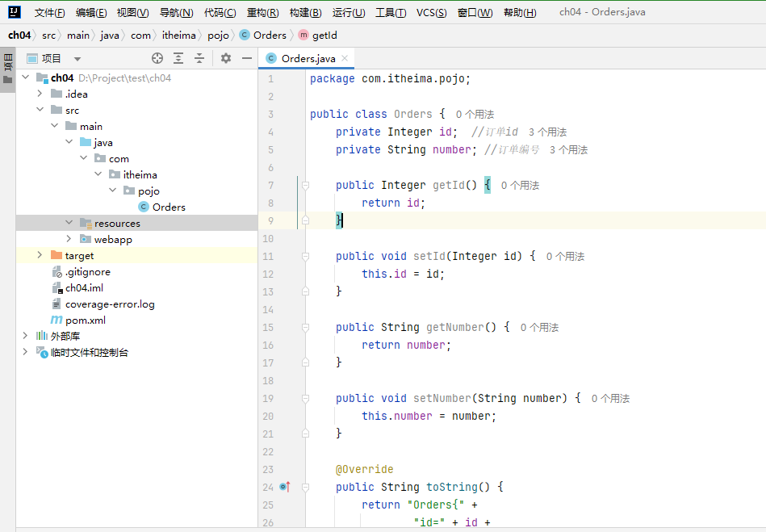Click the getId breadcrumb in navigation bar

(x=324, y=35)
